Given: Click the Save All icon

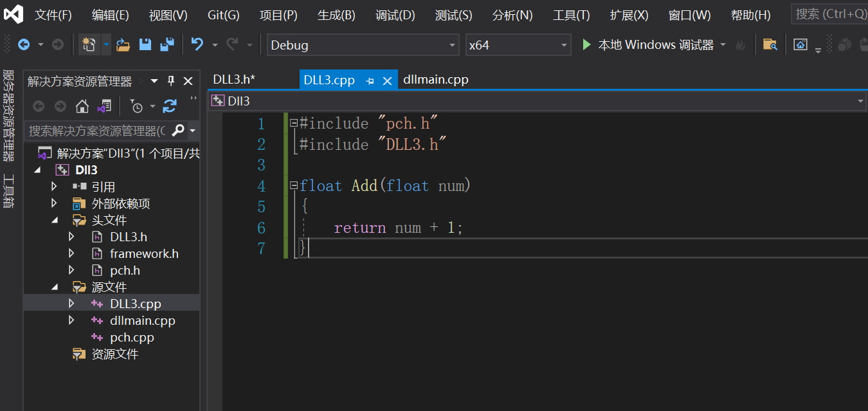Looking at the screenshot, I should pos(167,44).
